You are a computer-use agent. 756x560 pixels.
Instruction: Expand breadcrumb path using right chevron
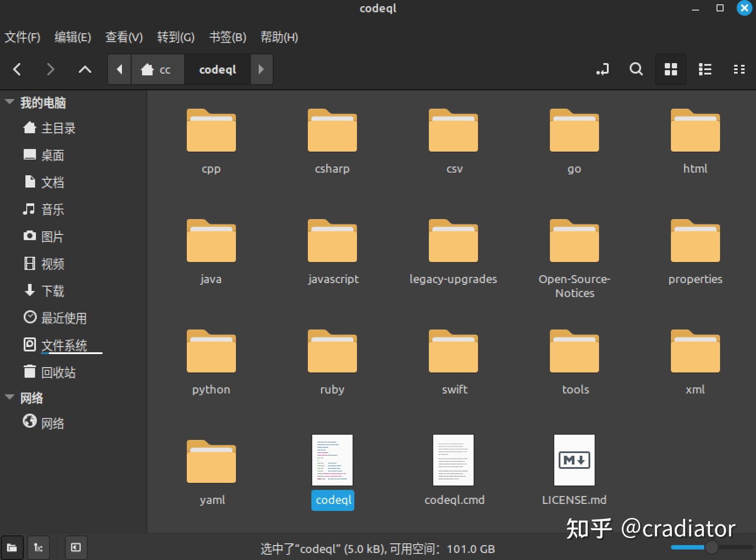coord(261,69)
